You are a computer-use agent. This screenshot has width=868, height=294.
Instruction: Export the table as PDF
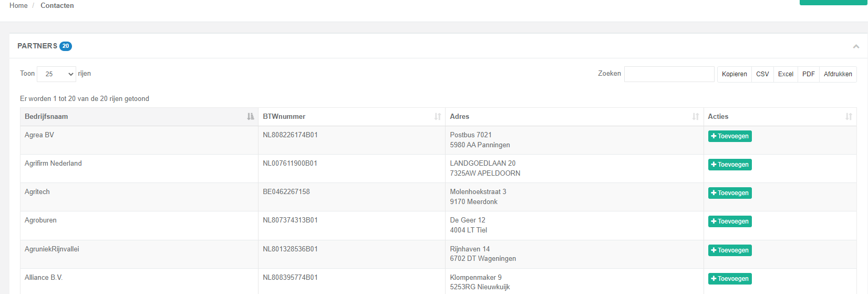click(x=809, y=74)
